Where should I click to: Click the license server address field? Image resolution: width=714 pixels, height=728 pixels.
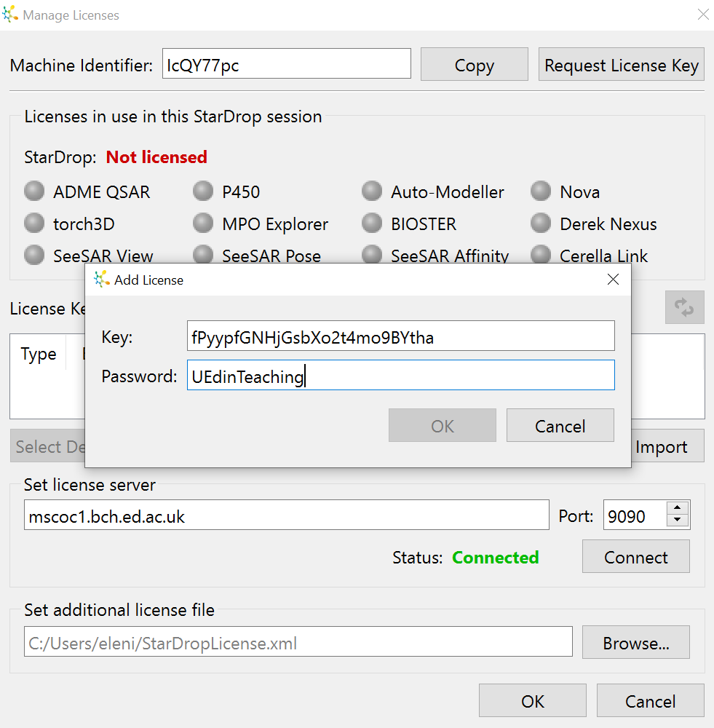click(x=287, y=515)
